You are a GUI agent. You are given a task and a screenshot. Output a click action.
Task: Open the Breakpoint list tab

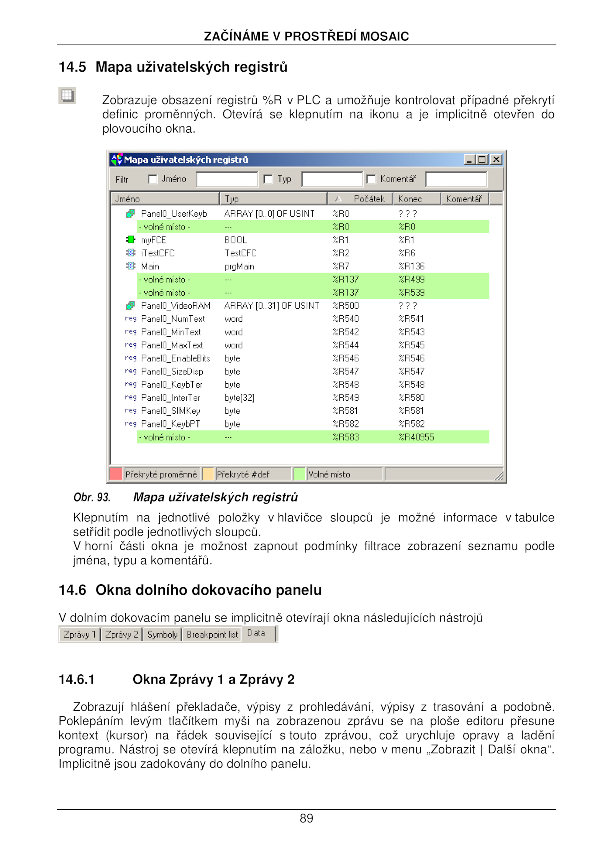(x=212, y=634)
